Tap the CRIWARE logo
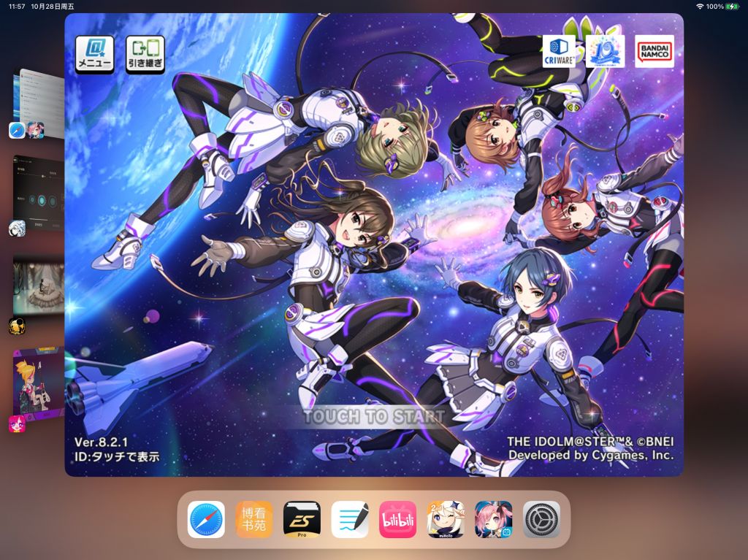 (559, 51)
